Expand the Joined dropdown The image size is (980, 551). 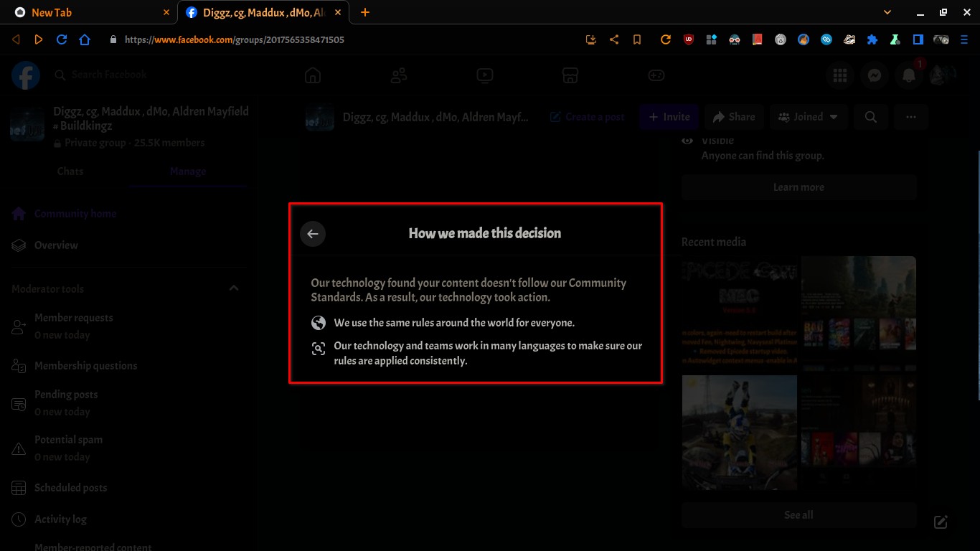(809, 117)
